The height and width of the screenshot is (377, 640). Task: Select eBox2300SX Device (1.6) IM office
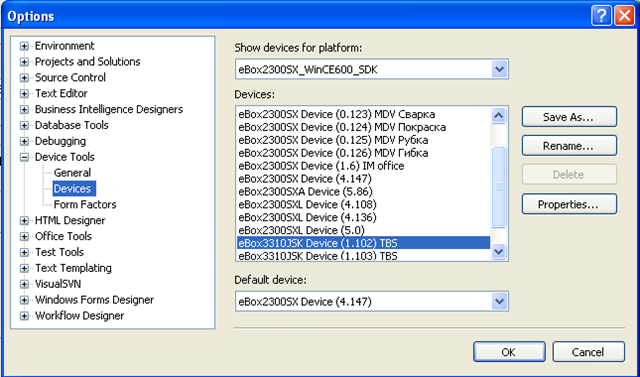pos(321,166)
